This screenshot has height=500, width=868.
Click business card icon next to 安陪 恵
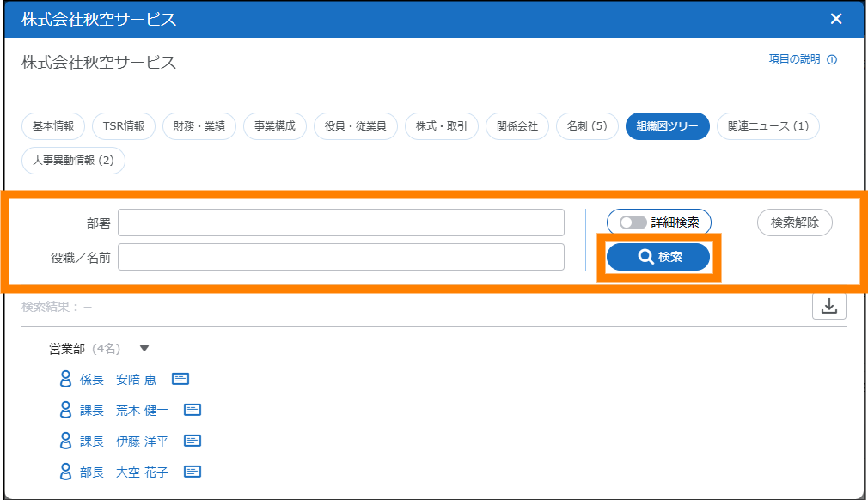[180, 379]
